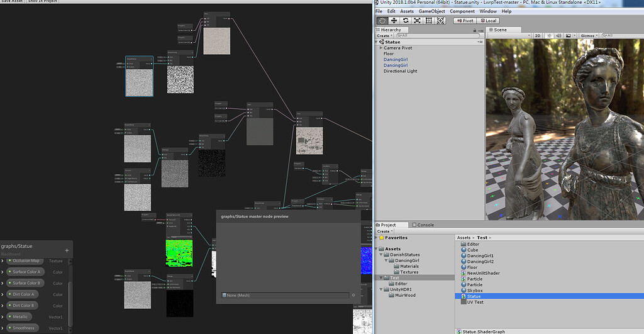Lock the Hierarchy panel padlock
This screenshot has height=334, width=644.
pos(475,30)
